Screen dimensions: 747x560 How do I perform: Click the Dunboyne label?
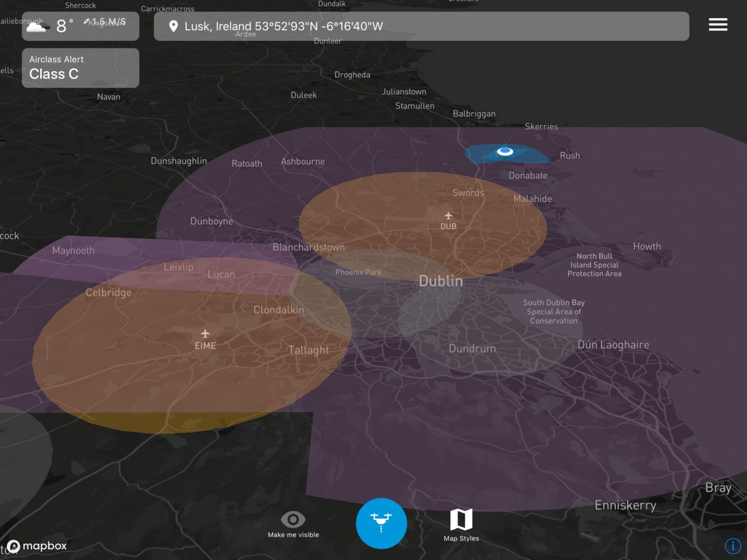212,221
